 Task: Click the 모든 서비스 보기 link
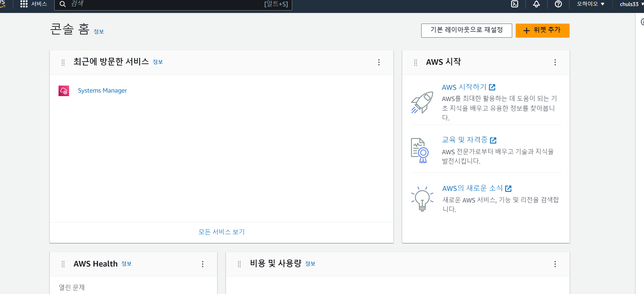pos(222,232)
